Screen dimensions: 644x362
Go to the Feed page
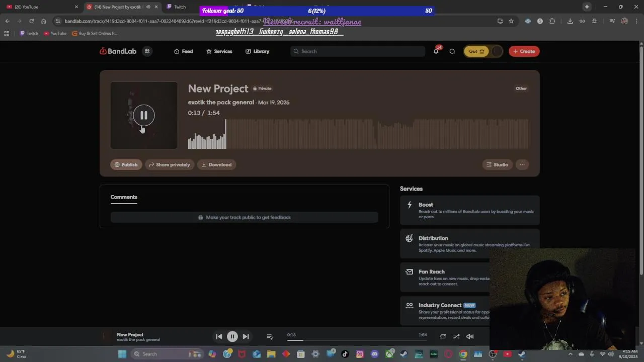[x=183, y=51]
